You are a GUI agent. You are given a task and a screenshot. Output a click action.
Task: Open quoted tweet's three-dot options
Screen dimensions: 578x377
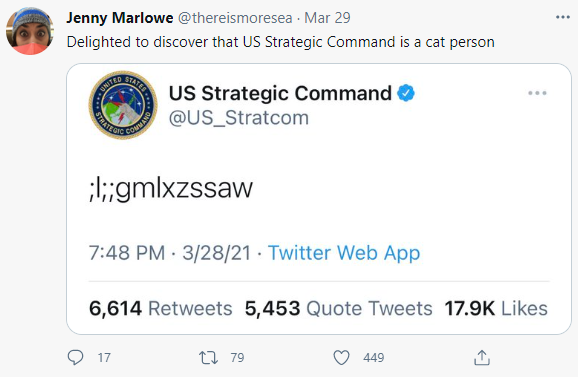[x=537, y=93]
